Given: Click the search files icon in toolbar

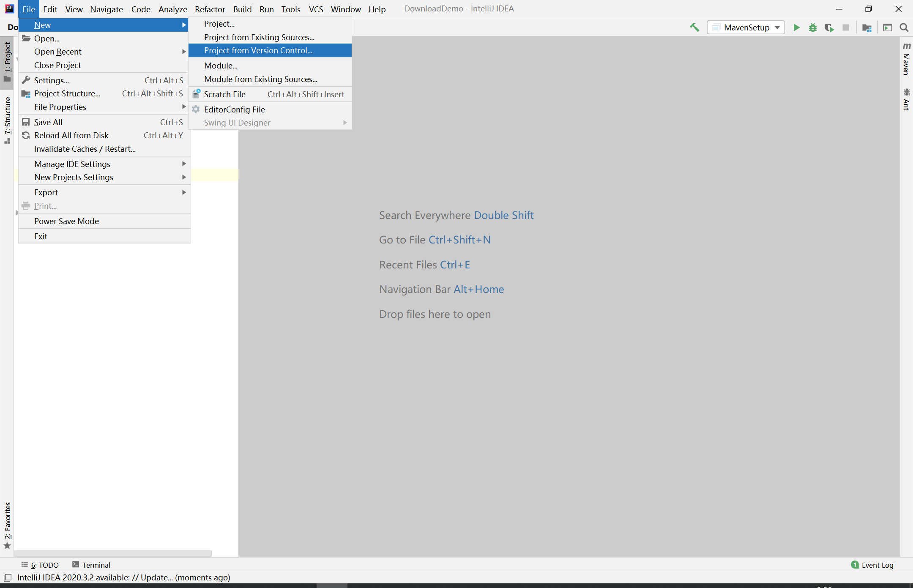Looking at the screenshot, I should (x=904, y=27).
